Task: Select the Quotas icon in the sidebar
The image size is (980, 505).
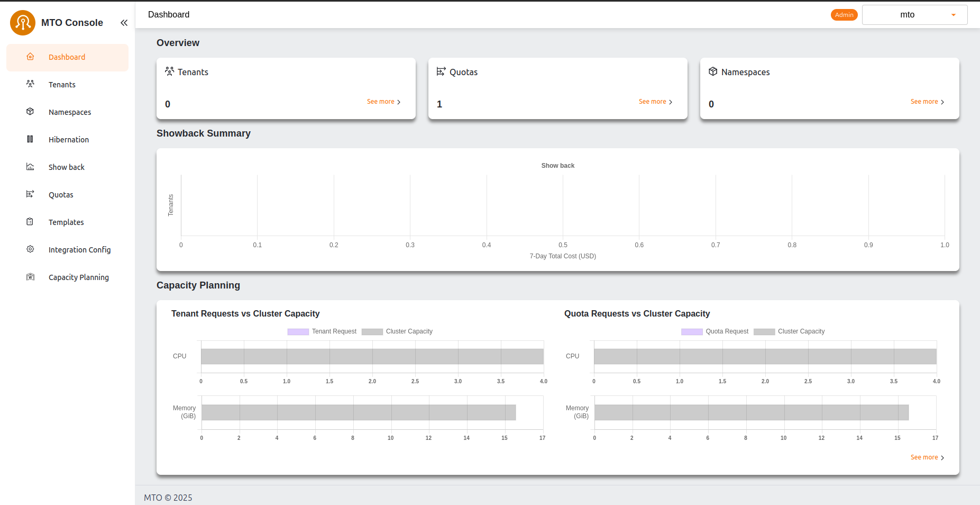Action: [30, 194]
